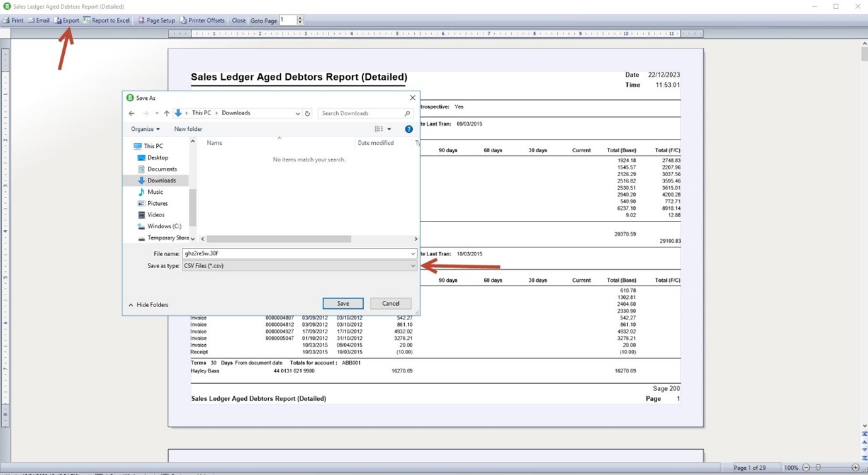Click the file list scroll-right arrow
The height and width of the screenshot is (475, 868).
coord(415,239)
